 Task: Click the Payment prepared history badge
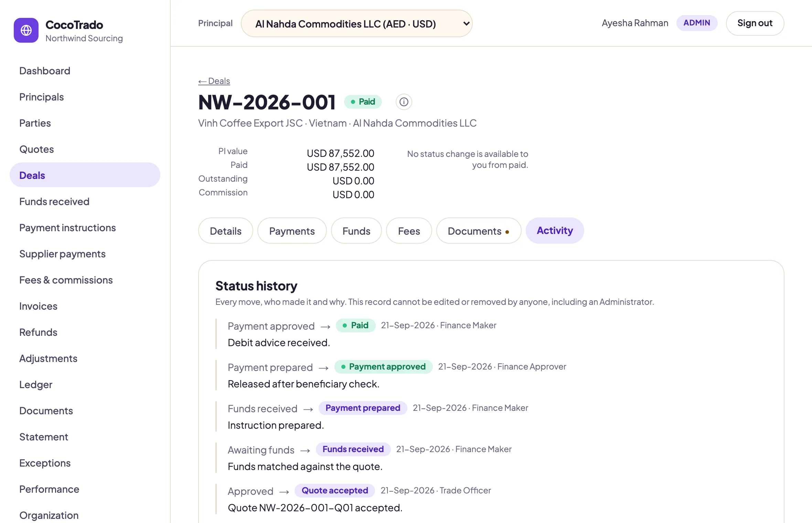click(x=363, y=408)
